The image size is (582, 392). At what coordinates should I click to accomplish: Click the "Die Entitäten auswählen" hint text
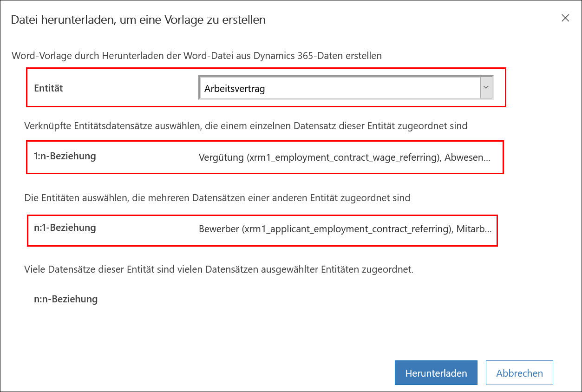point(217,198)
